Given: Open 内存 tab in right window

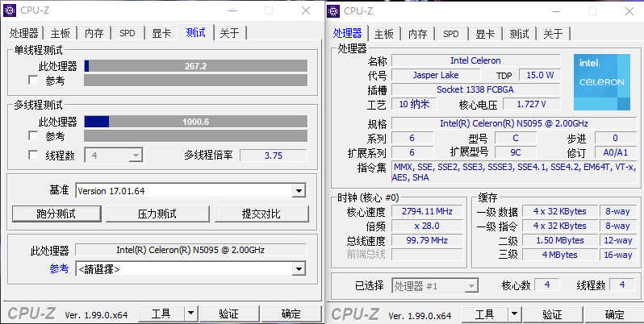Looking at the screenshot, I should pos(417,34).
